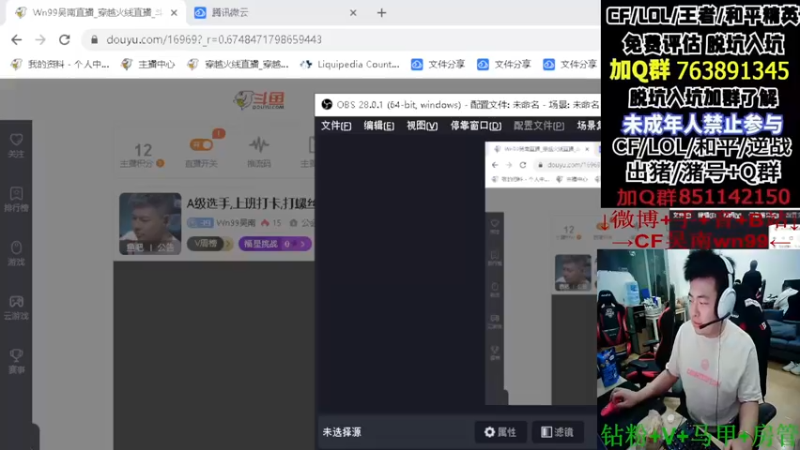
Task: Open OBS 停靠窗口(D) menu
Action: [x=476, y=126]
